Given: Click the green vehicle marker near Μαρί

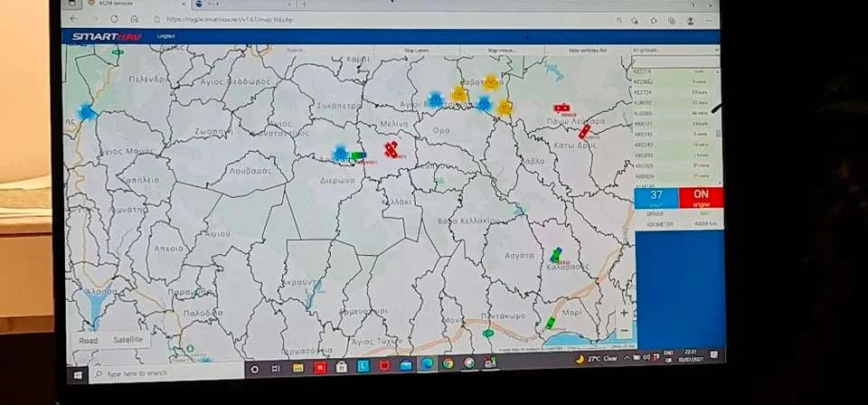Looking at the screenshot, I should click(x=550, y=323).
